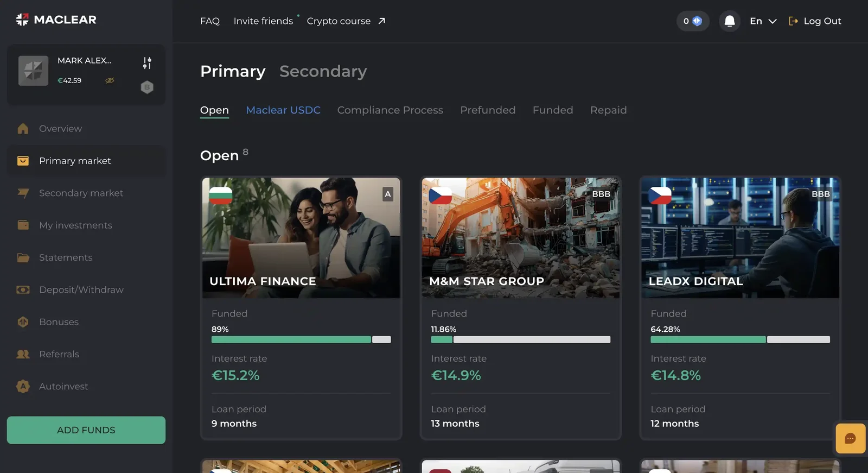Click the My investments folder icon
The height and width of the screenshot is (473, 868).
pyautogui.click(x=23, y=225)
